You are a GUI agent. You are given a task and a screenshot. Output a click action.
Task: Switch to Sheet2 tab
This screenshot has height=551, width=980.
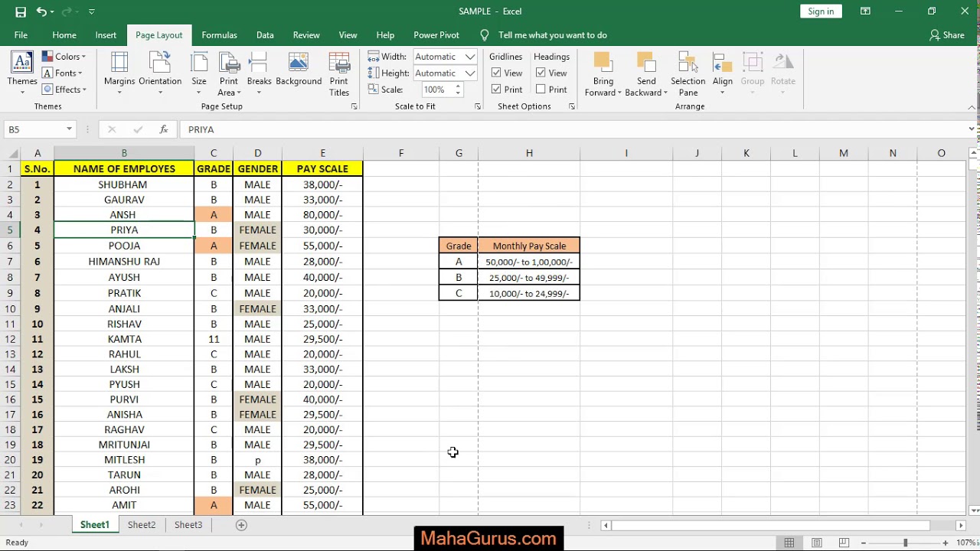(x=142, y=525)
